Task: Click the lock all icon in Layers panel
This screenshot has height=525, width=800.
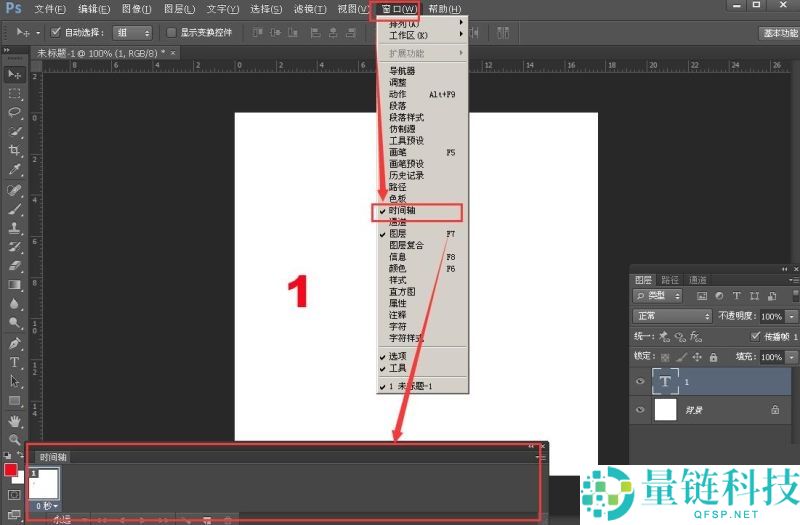Action: 712,357
